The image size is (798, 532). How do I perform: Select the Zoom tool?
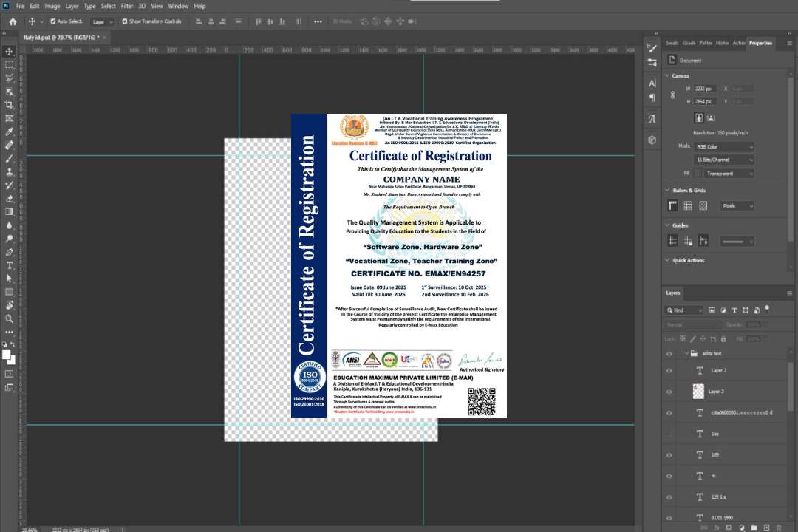tap(9, 318)
